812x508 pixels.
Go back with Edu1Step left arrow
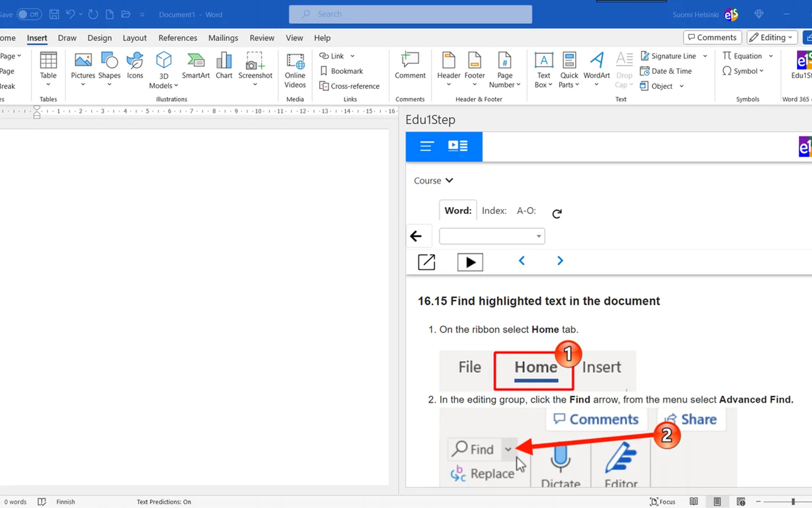coord(416,236)
